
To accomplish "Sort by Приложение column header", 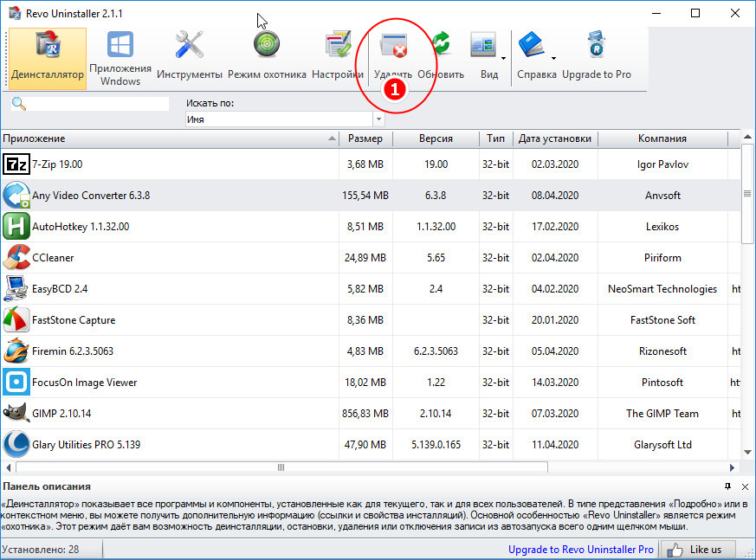I will point(169,138).
